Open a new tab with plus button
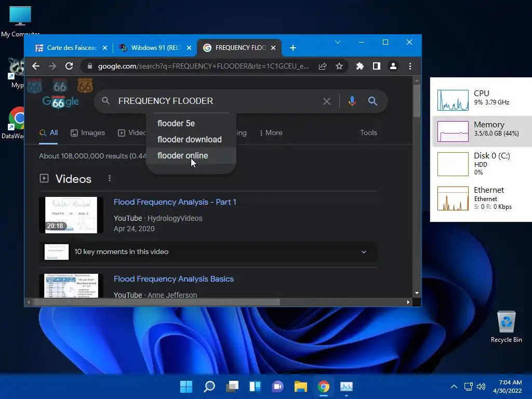The height and width of the screenshot is (399, 532). point(293,48)
